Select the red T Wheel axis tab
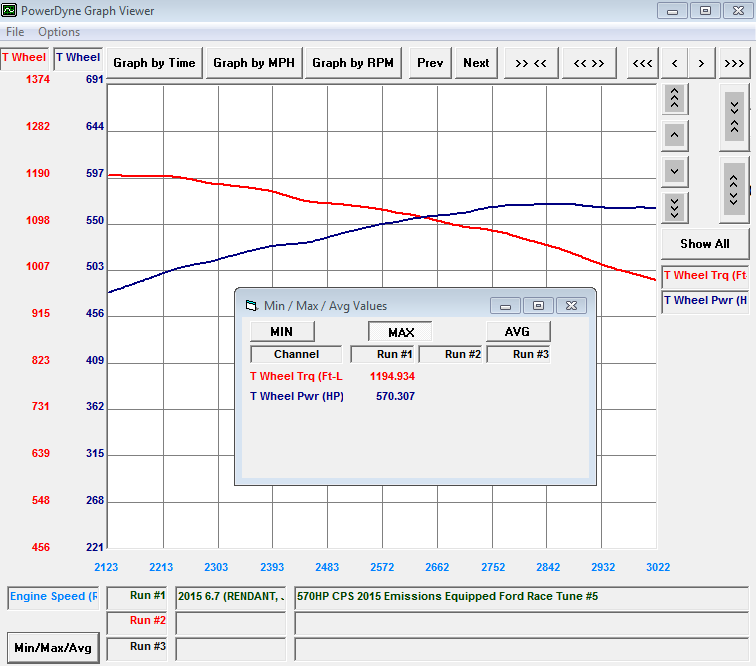Screen dimensions: 756x666 [24, 58]
